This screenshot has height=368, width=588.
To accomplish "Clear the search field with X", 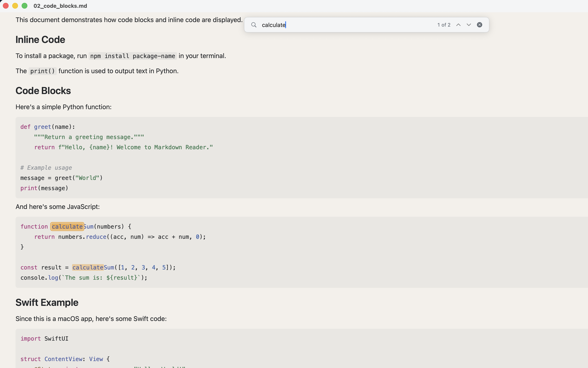I will point(479,25).
